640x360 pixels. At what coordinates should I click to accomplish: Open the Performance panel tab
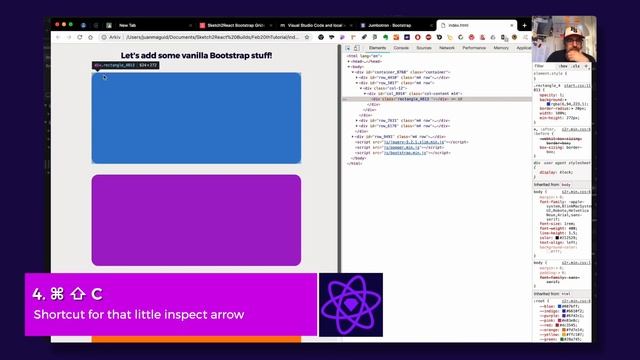coord(474,48)
